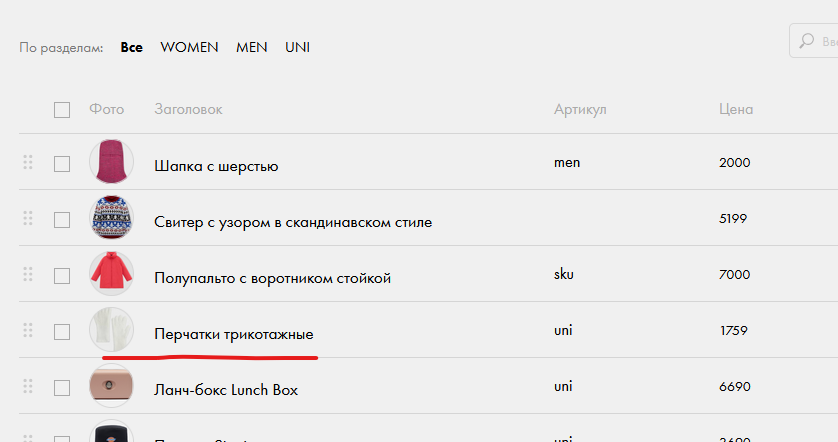Click drag handle of Перчатки трикотажные row
Viewport: 838px width, 442px height.
28,330
